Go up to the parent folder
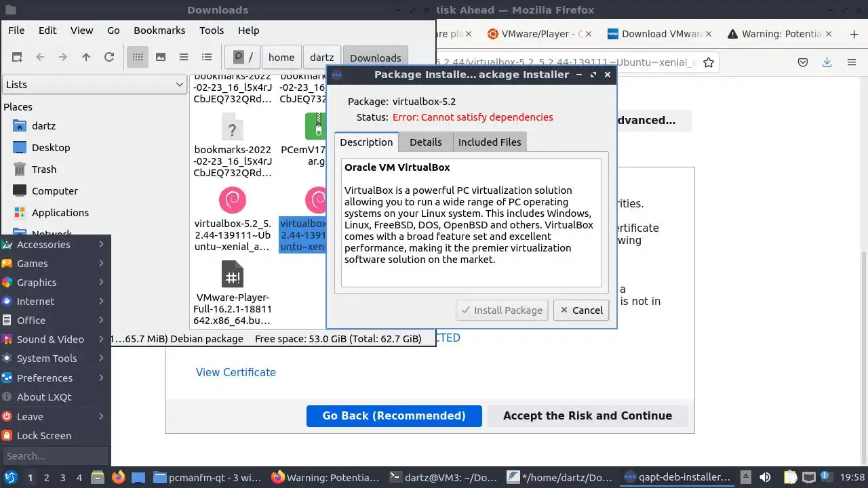868x488 pixels. pos(86,58)
